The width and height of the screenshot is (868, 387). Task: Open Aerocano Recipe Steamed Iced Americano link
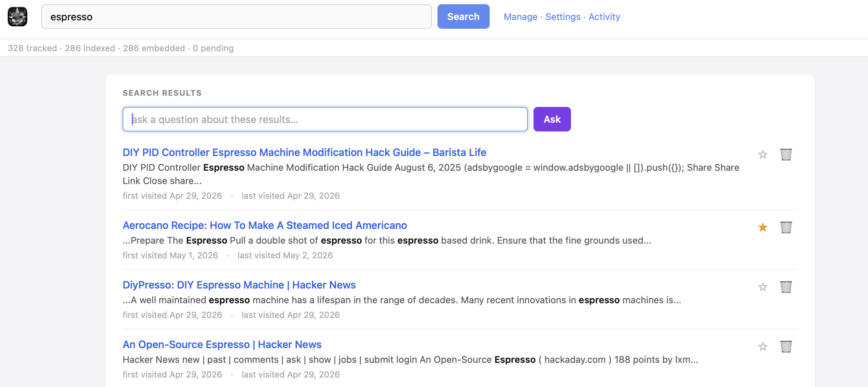click(265, 225)
